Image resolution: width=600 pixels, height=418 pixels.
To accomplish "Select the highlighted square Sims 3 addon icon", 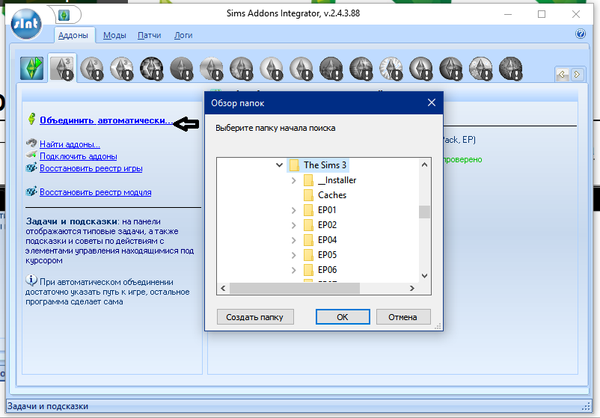I will pyautogui.click(x=62, y=69).
